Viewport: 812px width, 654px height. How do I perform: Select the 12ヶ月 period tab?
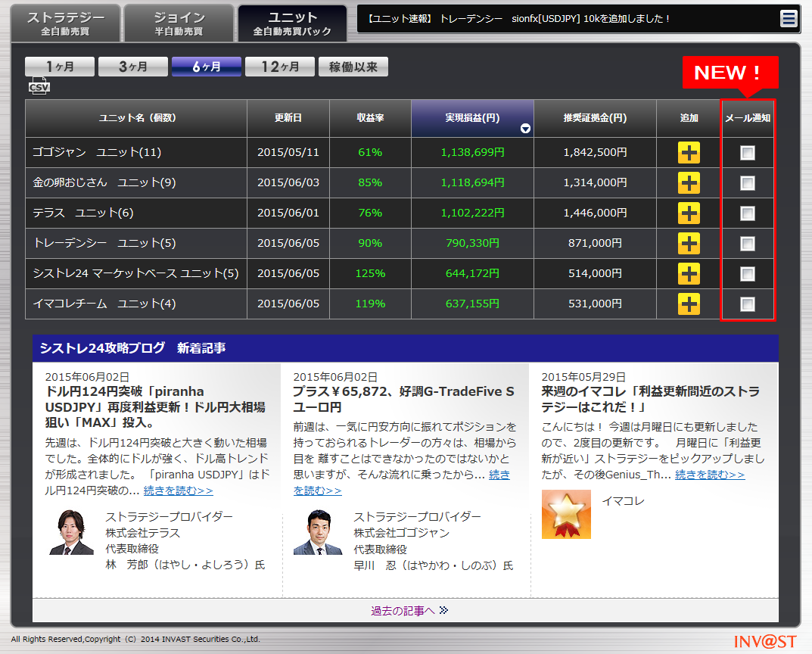pyautogui.click(x=280, y=67)
